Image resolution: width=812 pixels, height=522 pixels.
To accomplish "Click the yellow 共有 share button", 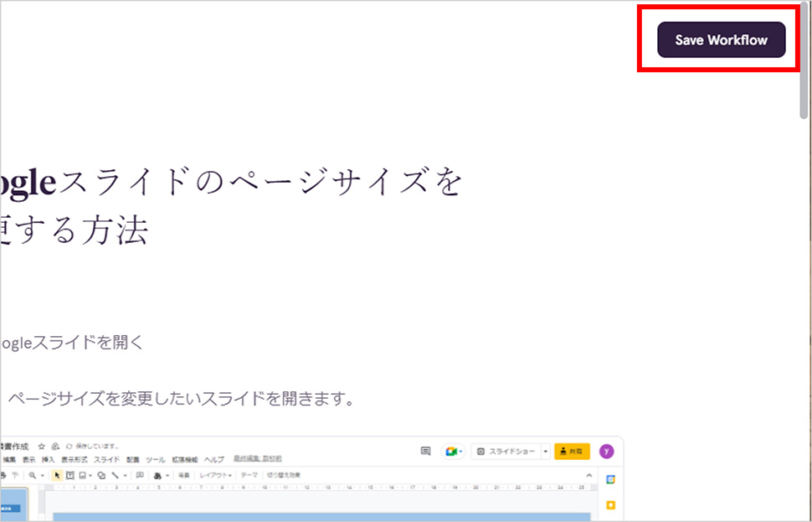I will [x=572, y=452].
